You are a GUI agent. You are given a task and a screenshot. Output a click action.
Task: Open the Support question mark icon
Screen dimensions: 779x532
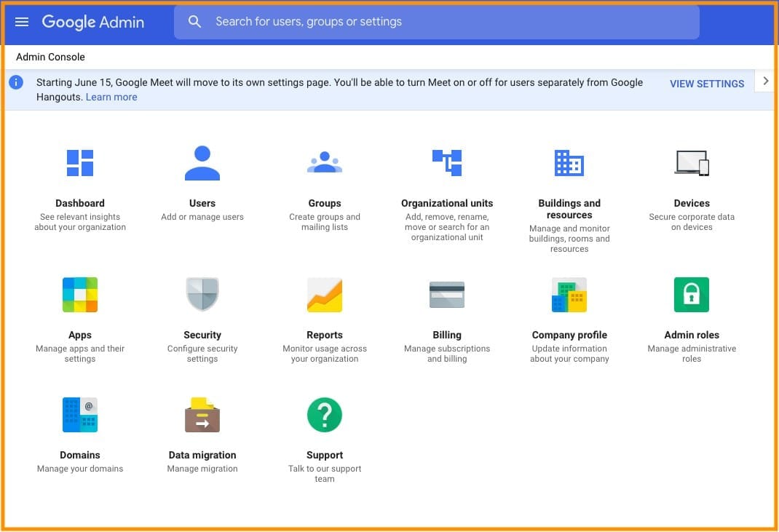click(x=325, y=415)
